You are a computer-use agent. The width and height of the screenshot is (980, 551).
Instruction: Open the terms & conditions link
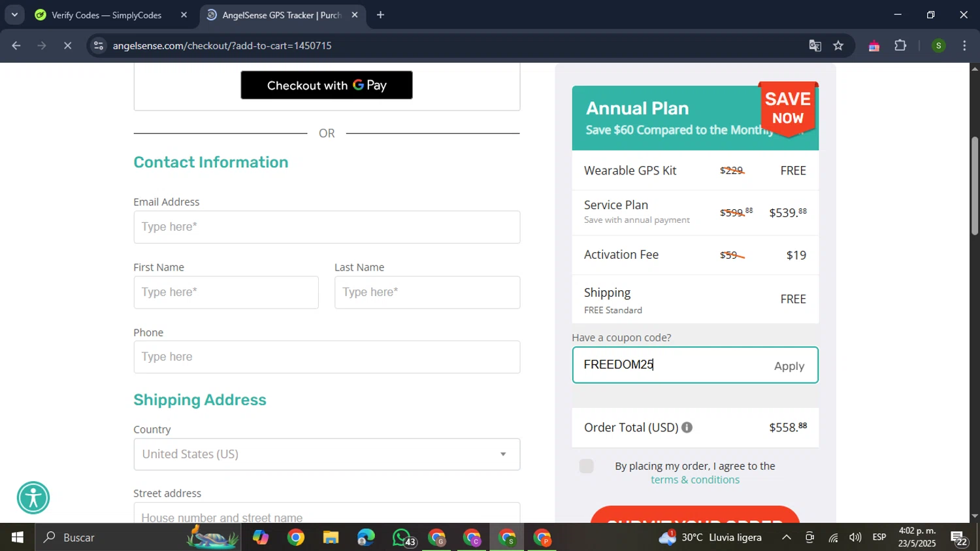click(x=695, y=480)
